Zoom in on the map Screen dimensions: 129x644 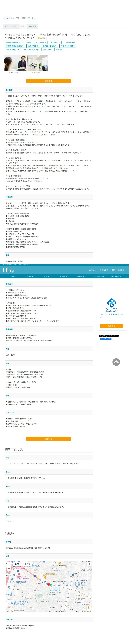coord(9,564)
